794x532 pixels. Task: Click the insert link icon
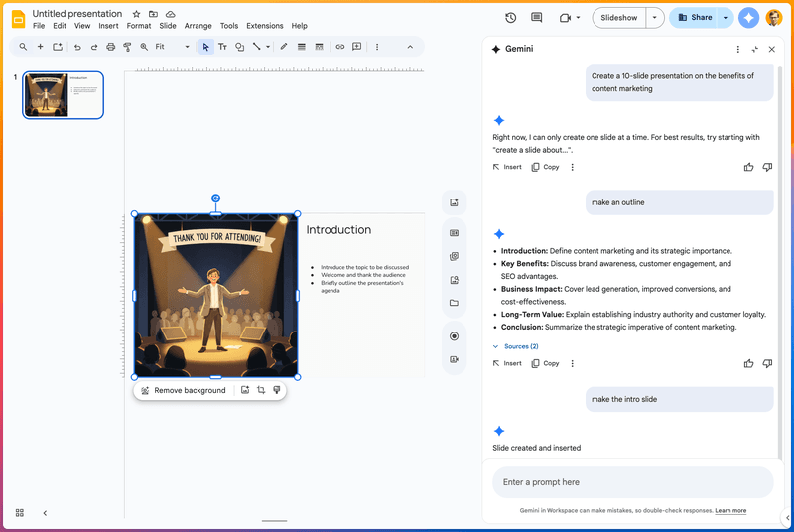pyautogui.click(x=340, y=47)
